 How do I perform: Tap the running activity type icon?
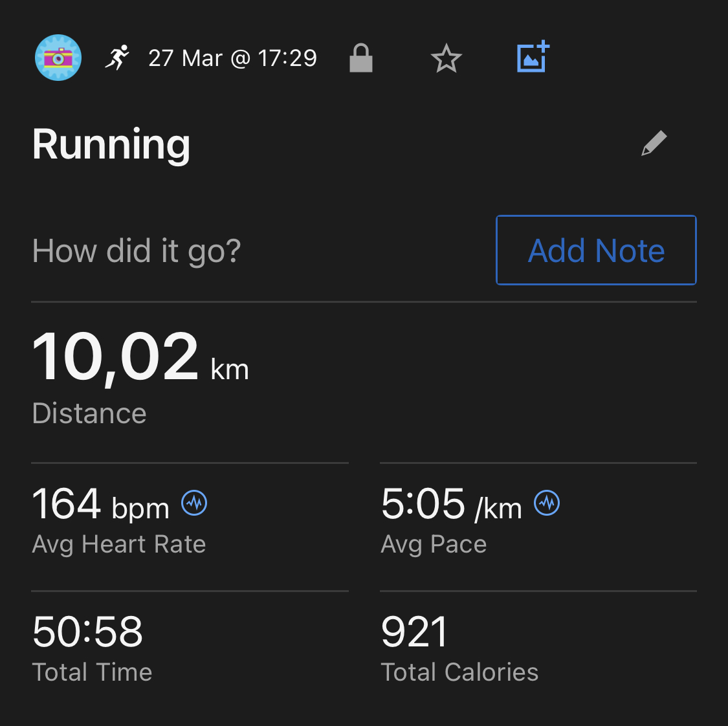pos(117,58)
